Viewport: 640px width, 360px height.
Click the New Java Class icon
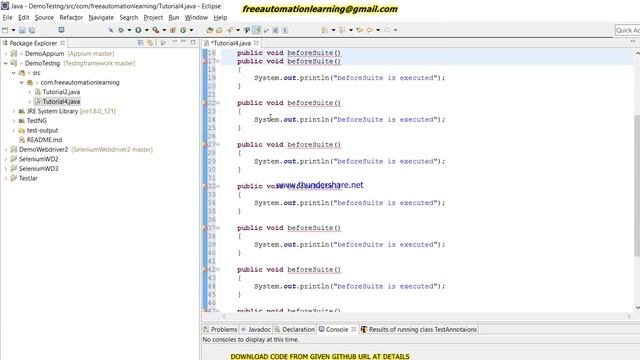[x=183, y=30]
